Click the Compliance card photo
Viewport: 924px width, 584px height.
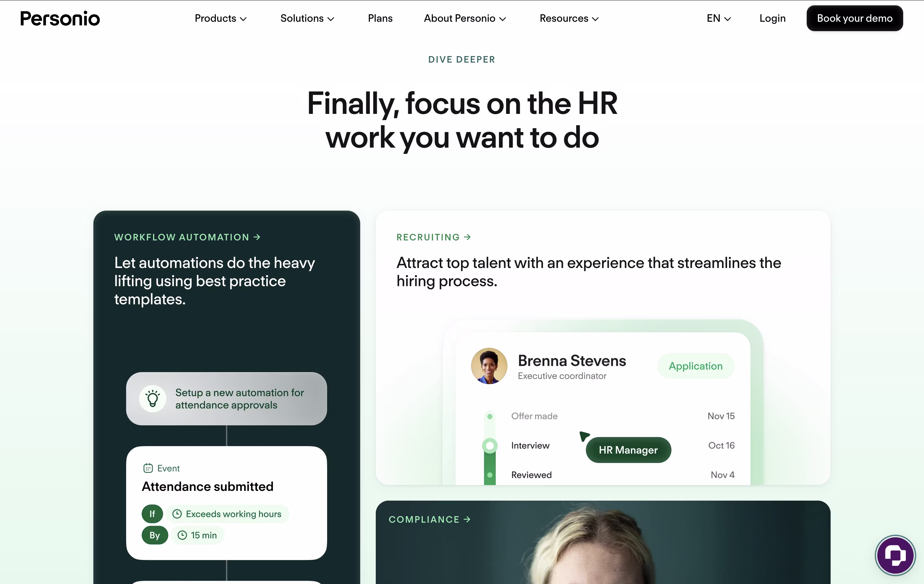[x=603, y=542]
